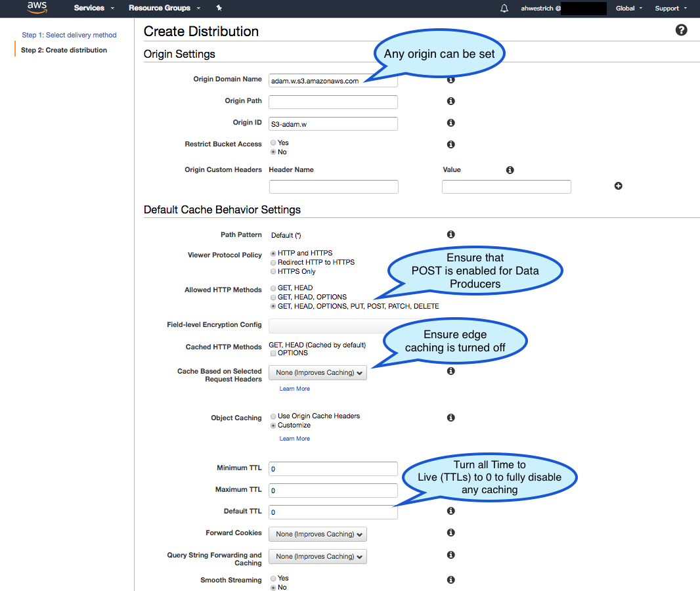Show info for Query String Forwarding
700x591 pixels.
(x=451, y=555)
